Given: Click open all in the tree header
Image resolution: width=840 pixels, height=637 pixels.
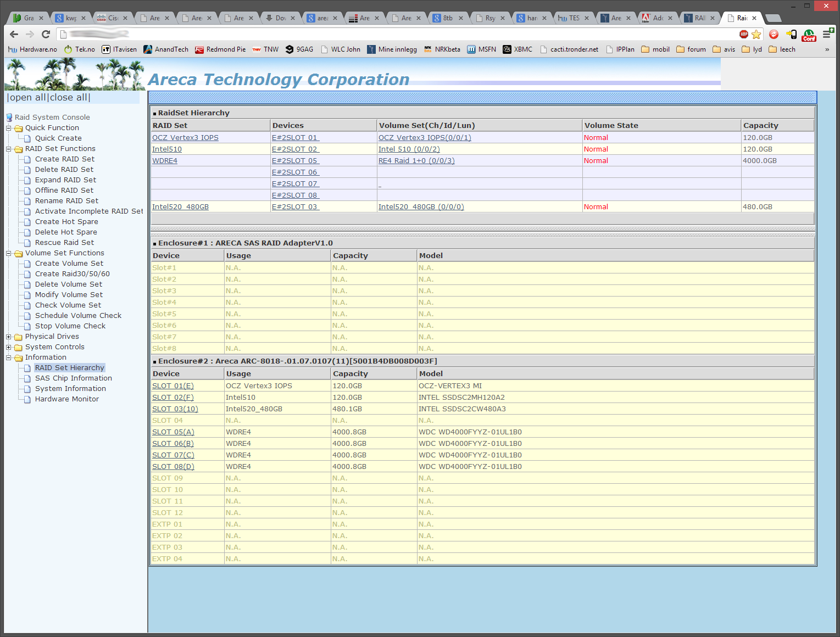Looking at the screenshot, I should click(x=27, y=97).
